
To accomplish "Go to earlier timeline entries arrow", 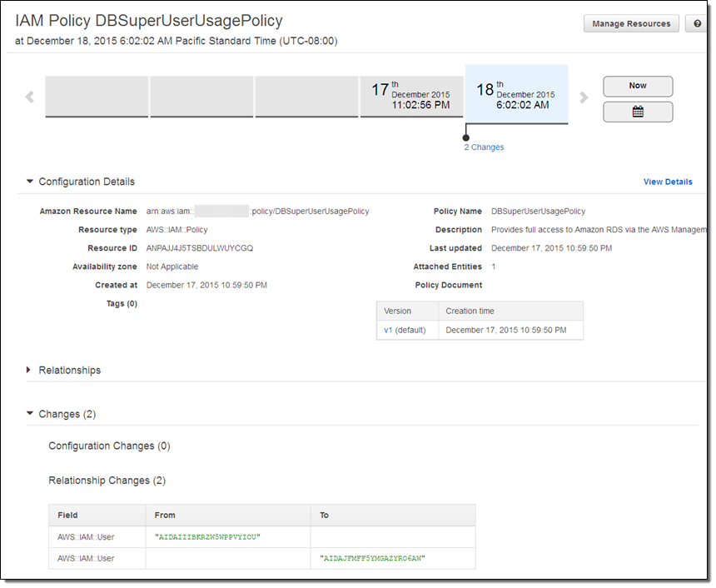I will [30, 97].
